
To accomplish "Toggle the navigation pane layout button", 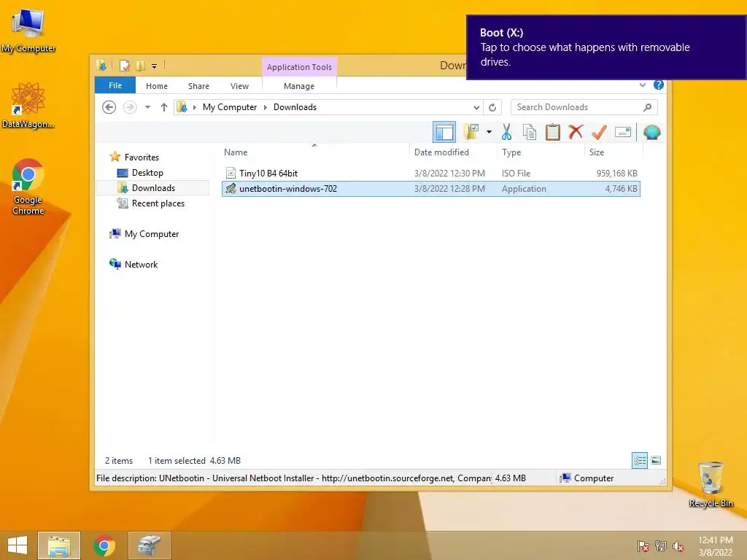I will (x=444, y=132).
